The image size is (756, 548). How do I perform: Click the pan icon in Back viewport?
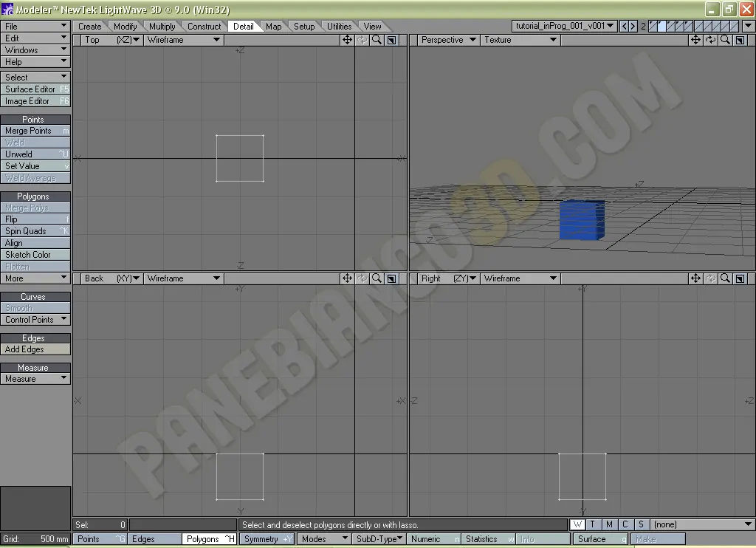347,278
